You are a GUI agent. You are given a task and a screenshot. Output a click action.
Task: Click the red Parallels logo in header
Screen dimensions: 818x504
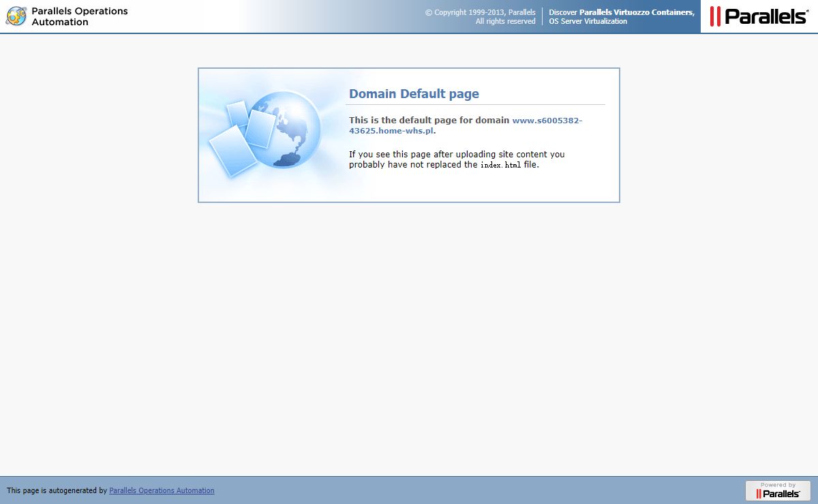pyautogui.click(x=759, y=16)
